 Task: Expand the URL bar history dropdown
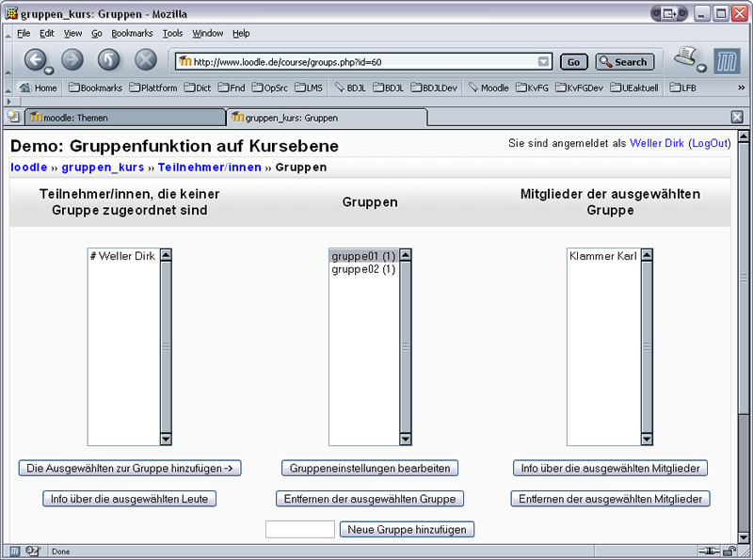[x=544, y=62]
